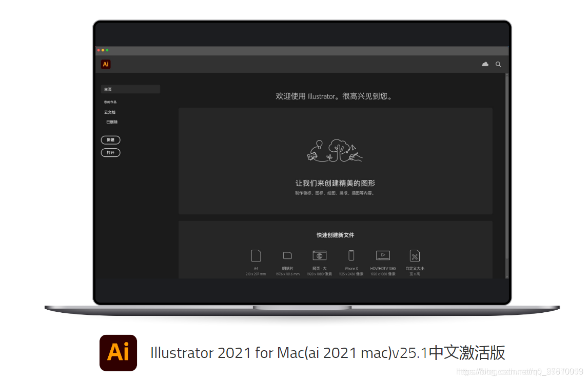Open the 自定义大小 custom size preset

[x=415, y=263]
